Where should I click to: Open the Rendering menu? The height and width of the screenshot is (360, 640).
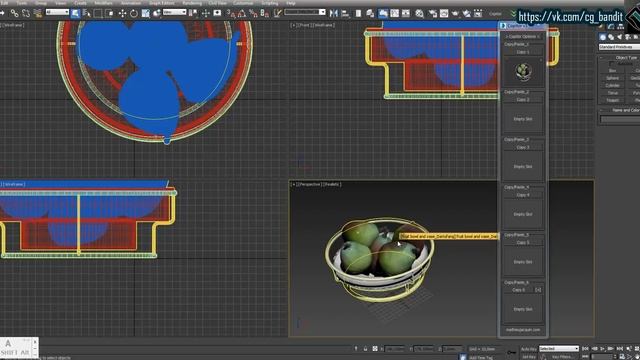pos(192,3)
